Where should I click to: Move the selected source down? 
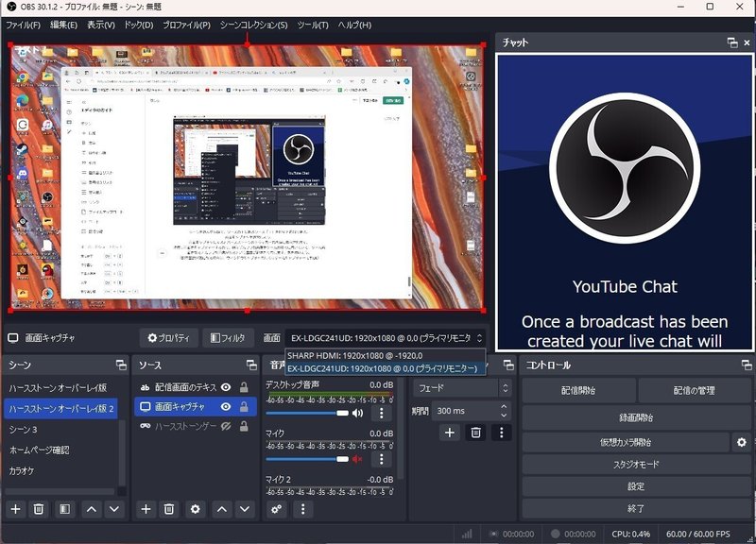pyautogui.click(x=245, y=509)
